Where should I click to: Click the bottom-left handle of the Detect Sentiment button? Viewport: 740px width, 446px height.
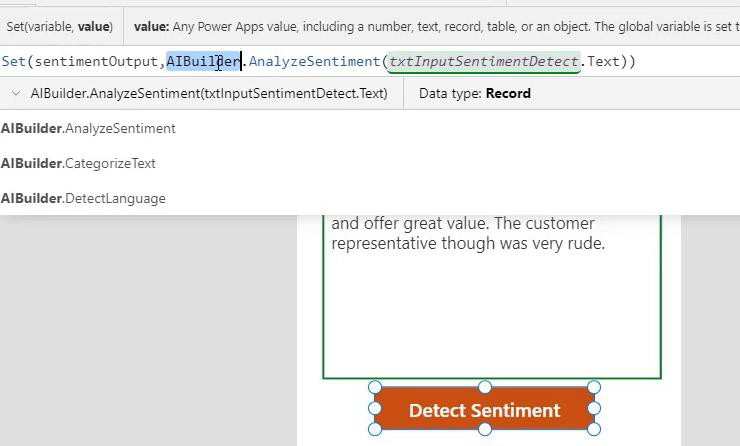(375, 429)
